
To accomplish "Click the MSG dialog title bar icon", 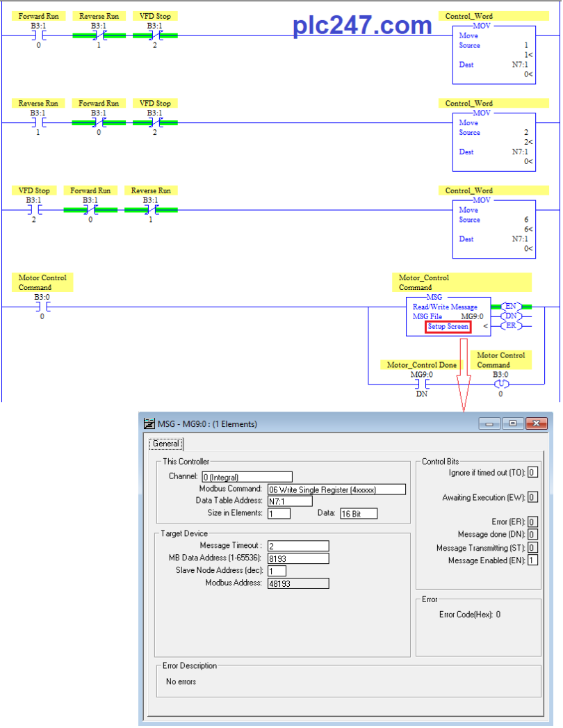I will pos(149,423).
